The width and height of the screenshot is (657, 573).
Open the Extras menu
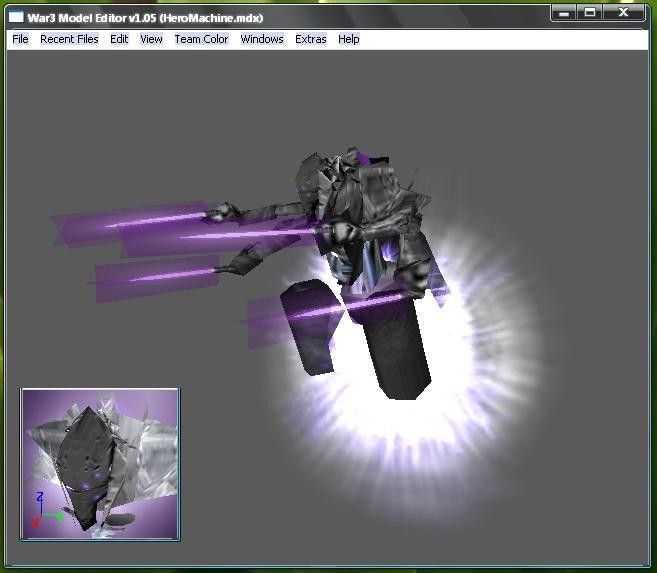310,39
